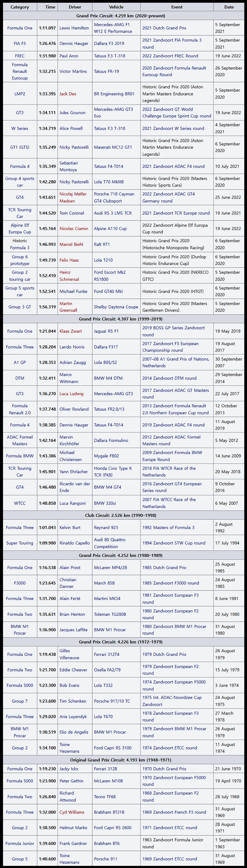This screenshot has width=247, height=868.
Task: Open the Jacky Ickx driver link
Action: [69, 769]
